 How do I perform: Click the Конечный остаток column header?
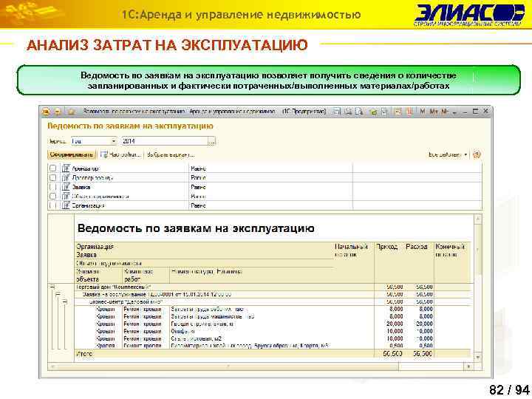[x=450, y=250]
